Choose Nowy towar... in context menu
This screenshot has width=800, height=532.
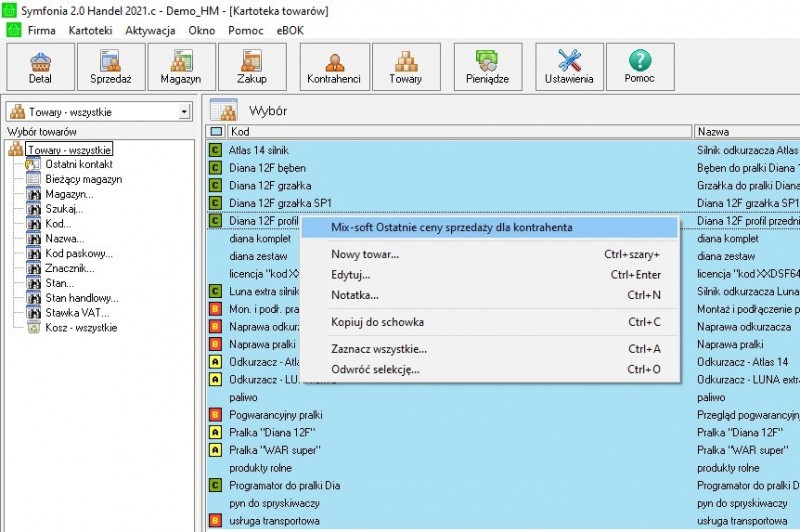490,254
